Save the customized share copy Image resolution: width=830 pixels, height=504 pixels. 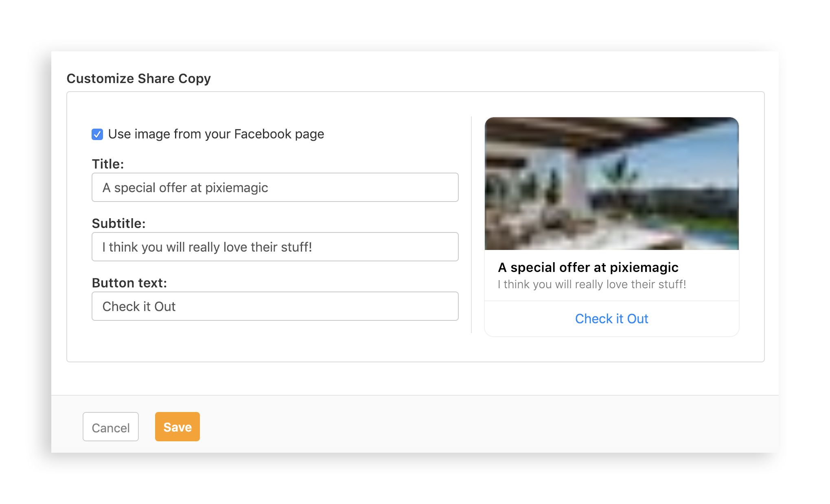point(177,427)
